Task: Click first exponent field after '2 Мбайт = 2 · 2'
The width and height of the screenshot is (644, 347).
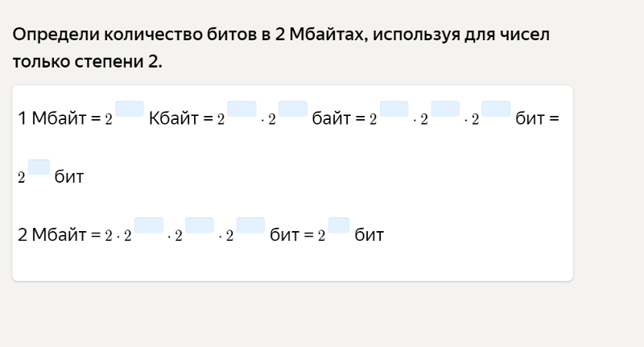Action: (x=149, y=225)
